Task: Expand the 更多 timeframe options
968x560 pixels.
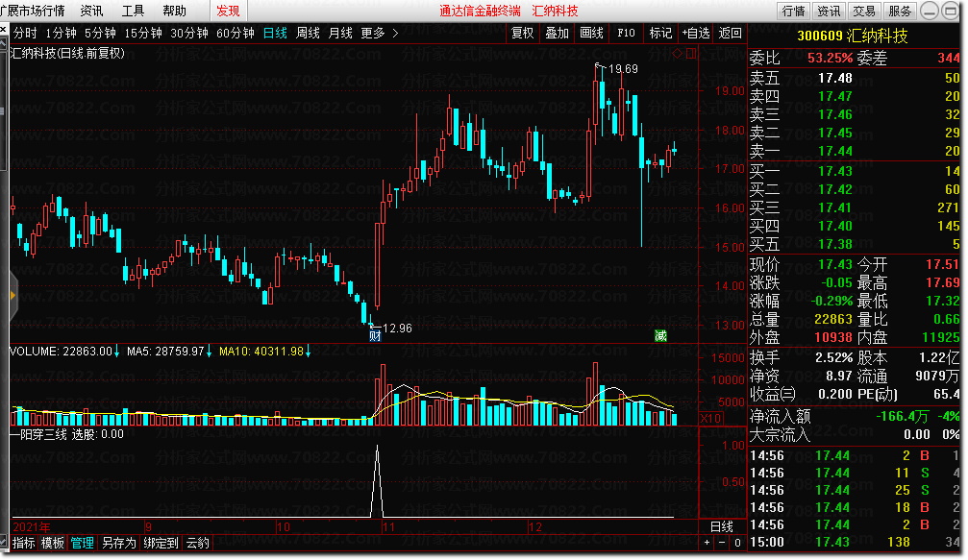Action: coord(380,34)
